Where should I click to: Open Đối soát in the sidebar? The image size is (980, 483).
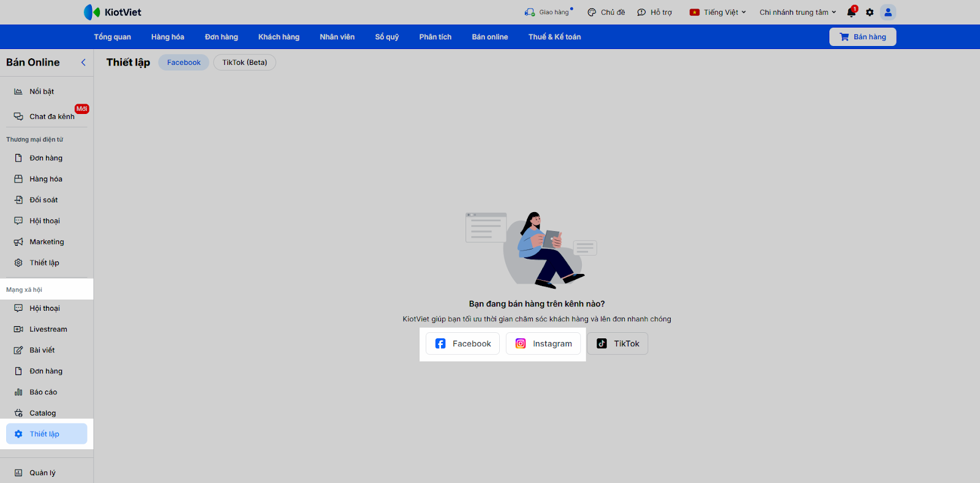tap(47, 200)
